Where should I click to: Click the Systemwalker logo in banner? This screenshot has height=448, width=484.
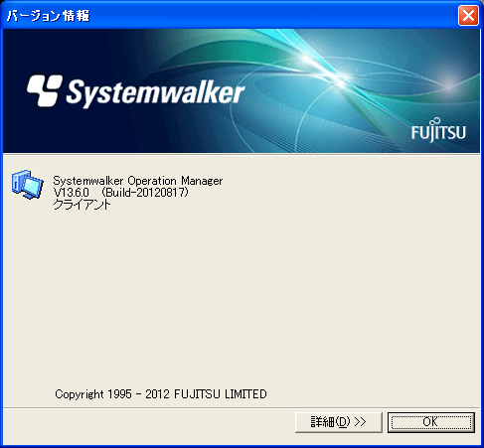coord(135,91)
